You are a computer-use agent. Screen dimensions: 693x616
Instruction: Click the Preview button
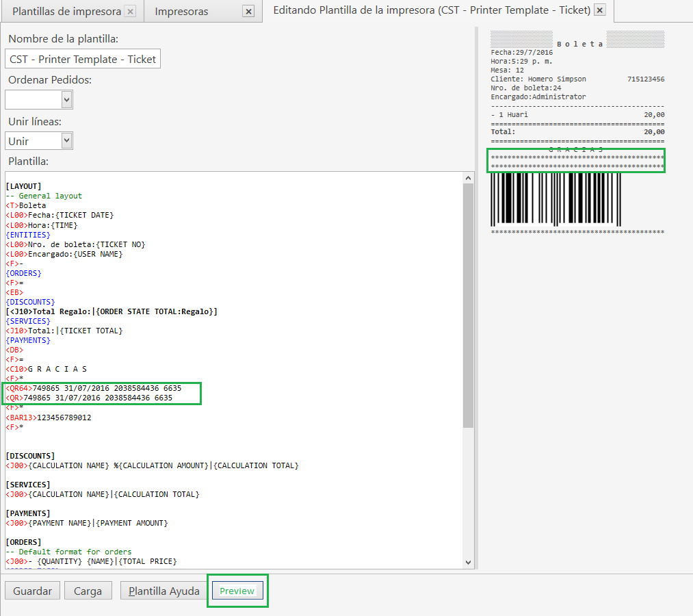pos(237,591)
